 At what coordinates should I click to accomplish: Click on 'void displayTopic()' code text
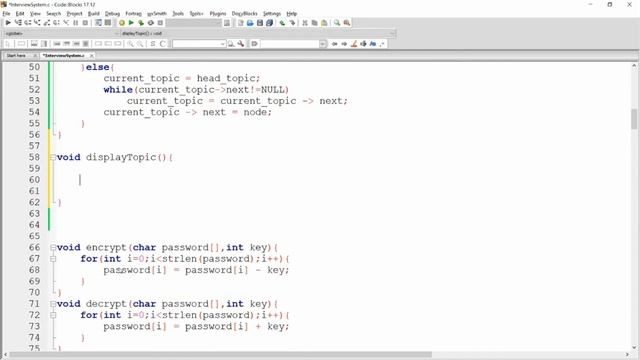(112, 157)
